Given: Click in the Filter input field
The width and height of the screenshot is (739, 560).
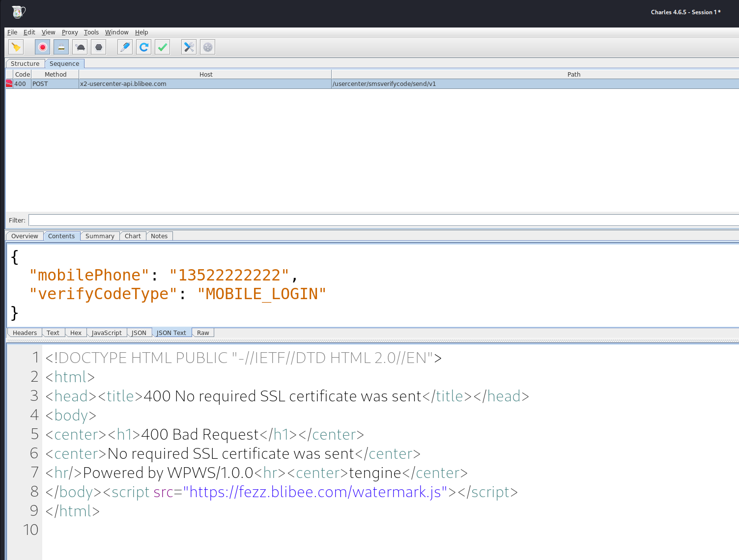Looking at the screenshot, I should 383,220.
